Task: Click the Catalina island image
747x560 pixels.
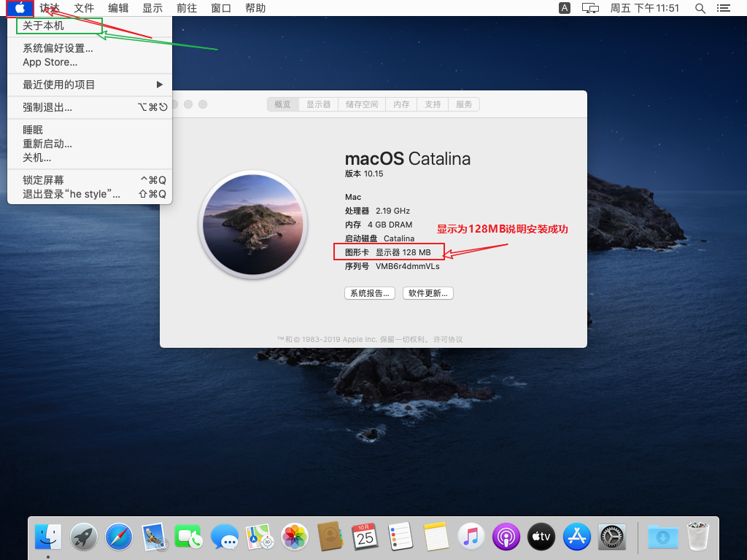Action: (253, 225)
